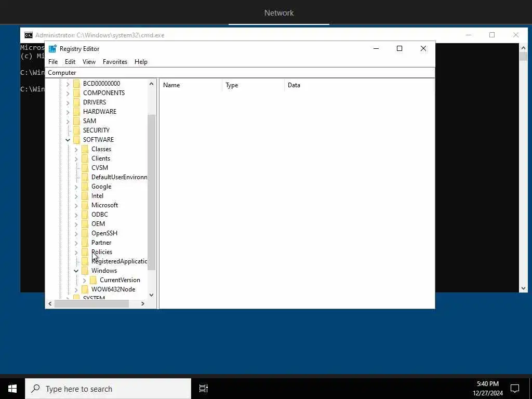532x399 pixels.
Task: Select the Microsoft folder icon
Action: pyautogui.click(x=85, y=205)
